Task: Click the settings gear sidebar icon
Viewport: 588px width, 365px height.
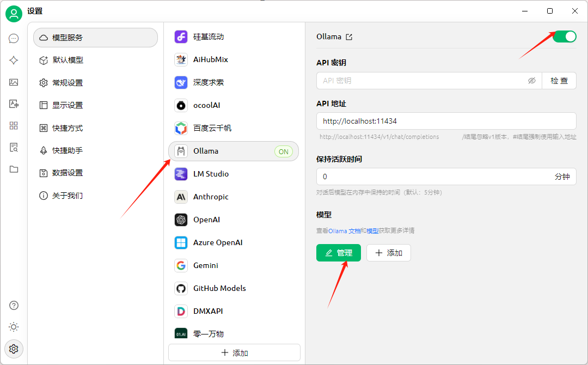Action: [x=14, y=349]
